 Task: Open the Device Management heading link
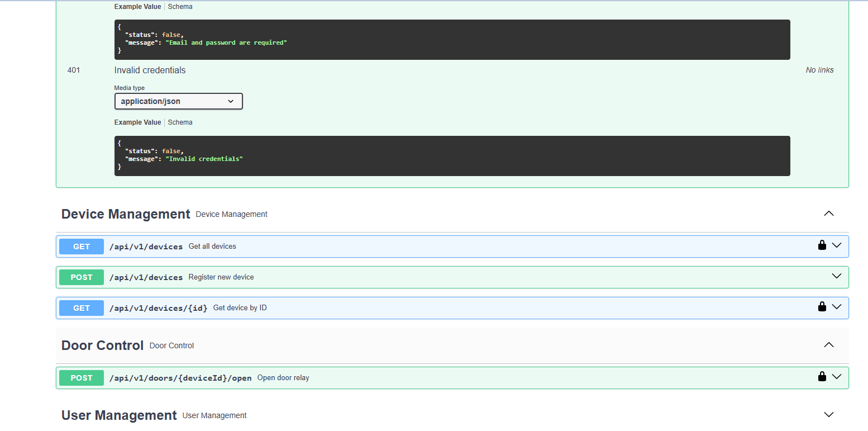pyautogui.click(x=126, y=214)
